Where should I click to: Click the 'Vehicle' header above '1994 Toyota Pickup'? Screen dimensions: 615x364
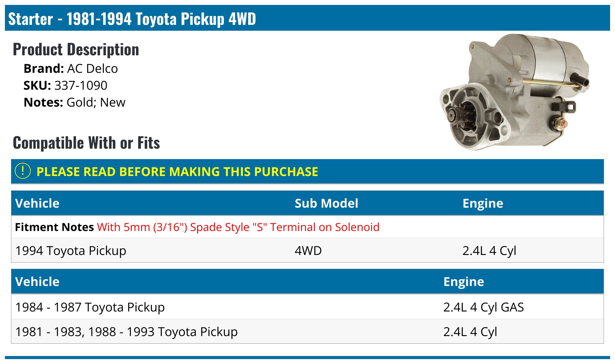[37, 203]
